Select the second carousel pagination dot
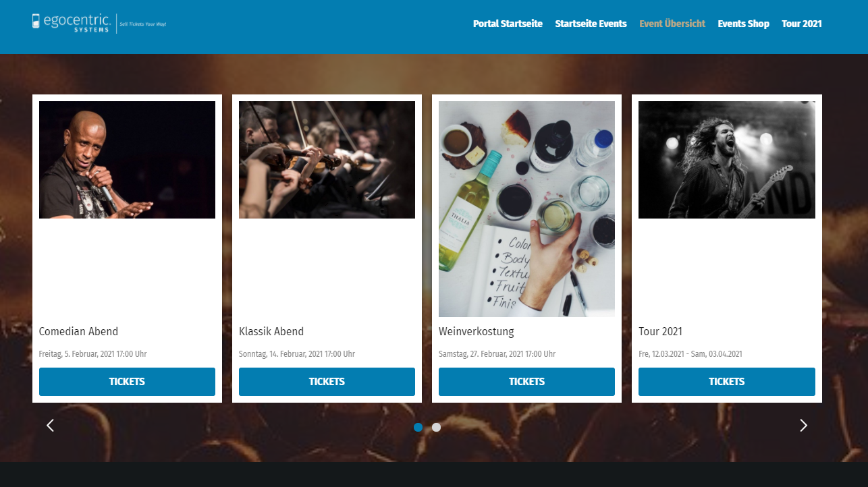Viewport: 868px width, 487px height. (437, 427)
